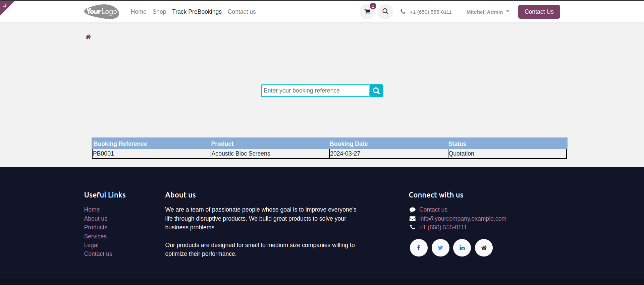
Task: Click the footer home circle icon
Action: (x=484, y=248)
